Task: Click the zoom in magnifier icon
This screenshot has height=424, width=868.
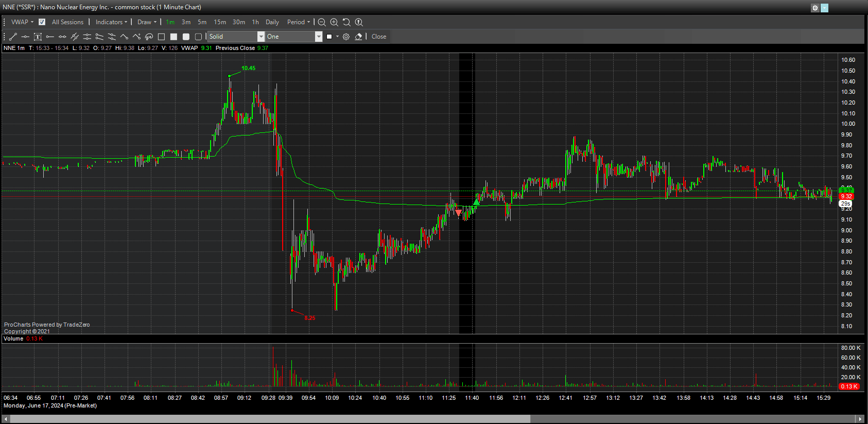Action: pos(334,22)
